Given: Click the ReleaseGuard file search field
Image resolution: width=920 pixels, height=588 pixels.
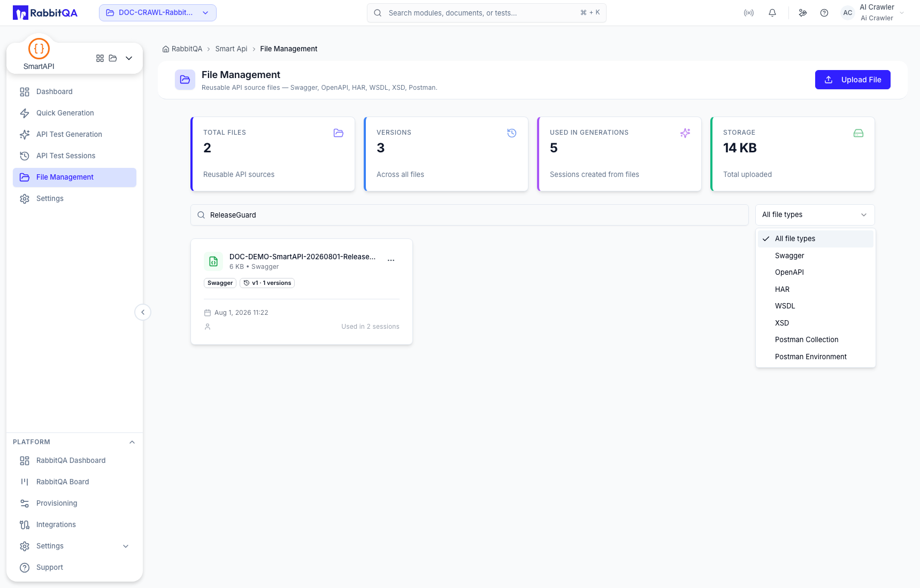Looking at the screenshot, I should coord(469,215).
